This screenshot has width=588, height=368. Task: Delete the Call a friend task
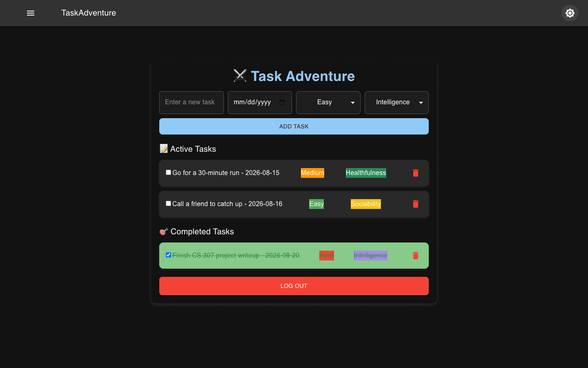click(416, 204)
